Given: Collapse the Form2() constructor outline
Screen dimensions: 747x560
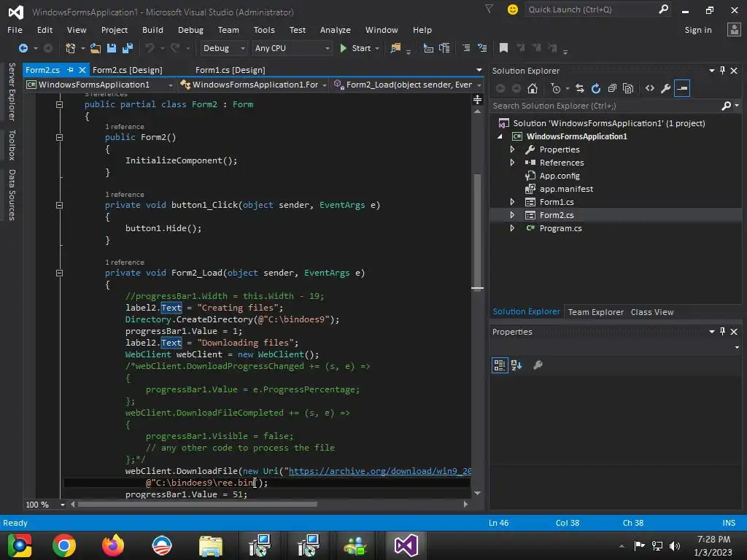Looking at the screenshot, I should (x=60, y=137).
